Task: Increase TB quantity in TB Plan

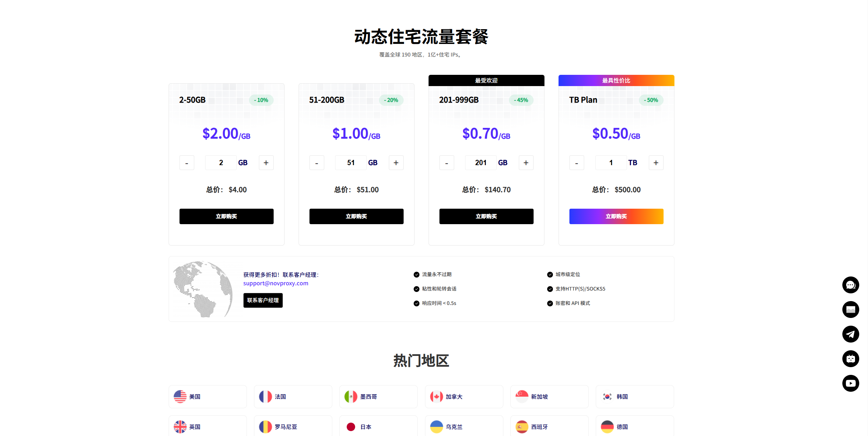Action: pos(656,163)
